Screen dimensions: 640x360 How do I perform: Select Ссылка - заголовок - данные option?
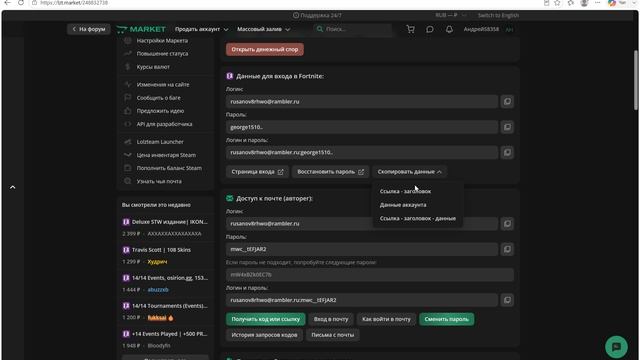pyautogui.click(x=418, y=218)
